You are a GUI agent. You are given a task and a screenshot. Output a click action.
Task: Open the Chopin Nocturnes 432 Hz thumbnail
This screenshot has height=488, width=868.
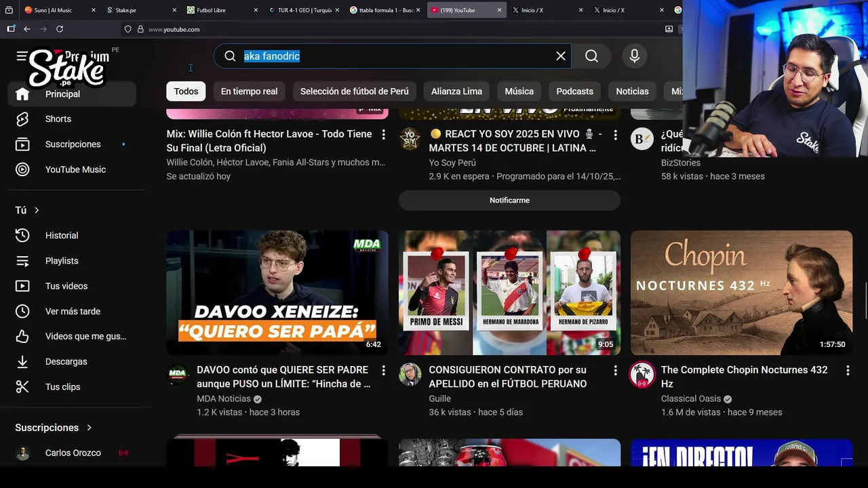click(741, 293)
